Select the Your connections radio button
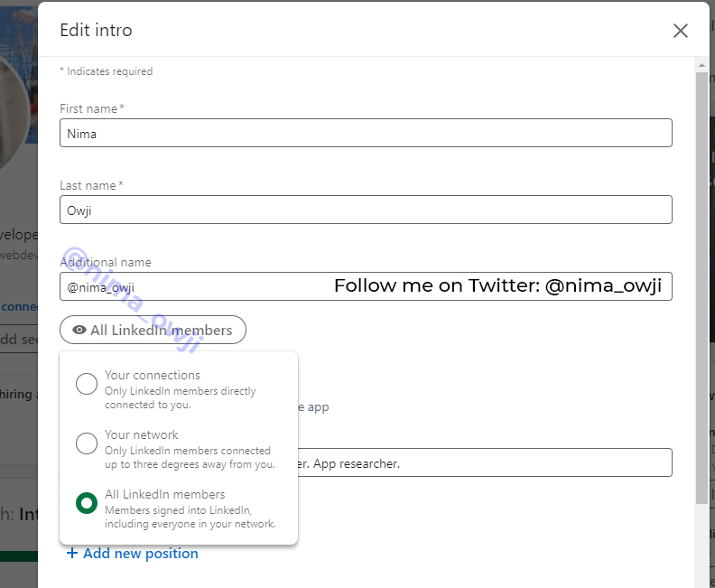 (87, 384)
